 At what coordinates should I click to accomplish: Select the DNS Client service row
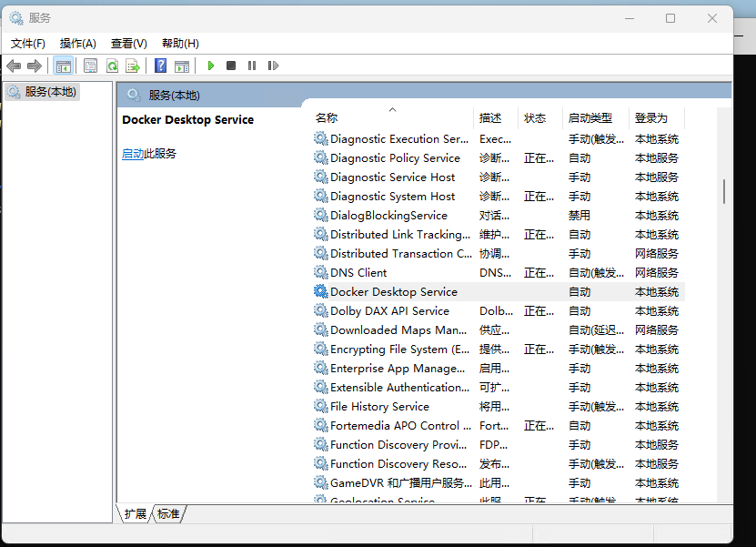pos(358,273)
